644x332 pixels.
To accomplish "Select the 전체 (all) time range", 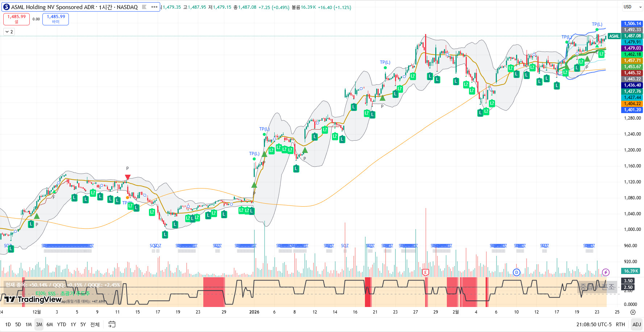I will [x=95, y=324].
